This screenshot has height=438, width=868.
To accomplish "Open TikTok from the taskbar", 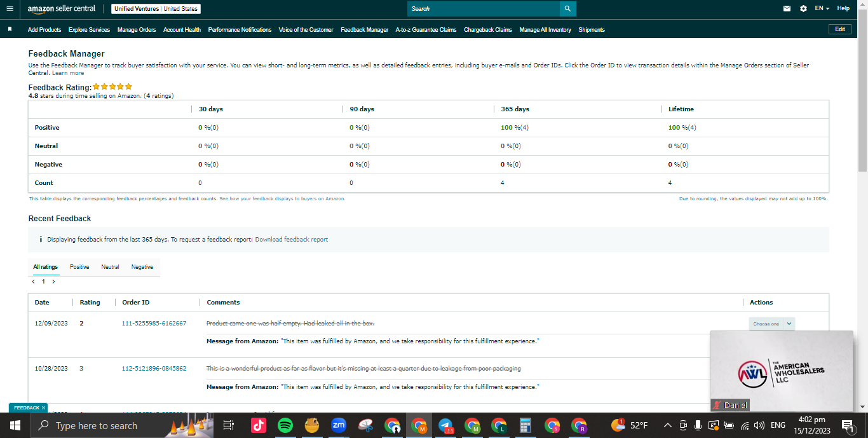I will [258, 425].
